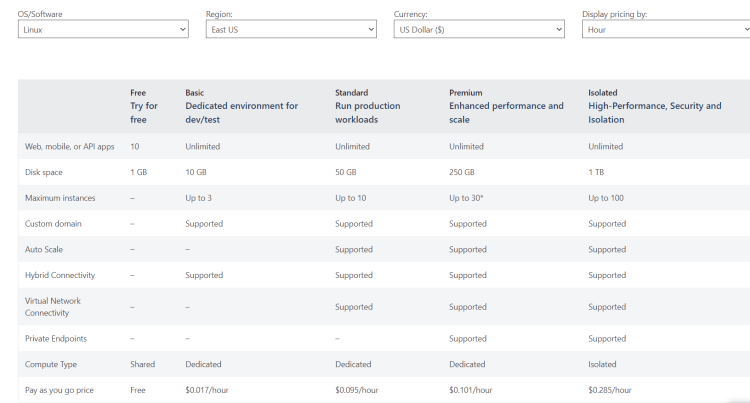Screen dimensions: 750x403
Task: Click the Premium 'Up to 30*' maximum instances cell
Action: (x=466, y=198)
